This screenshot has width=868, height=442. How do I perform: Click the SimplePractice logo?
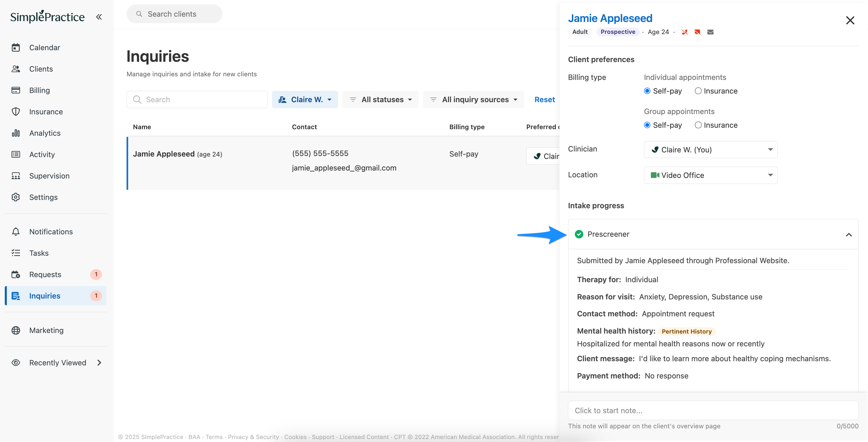(47, 17)
